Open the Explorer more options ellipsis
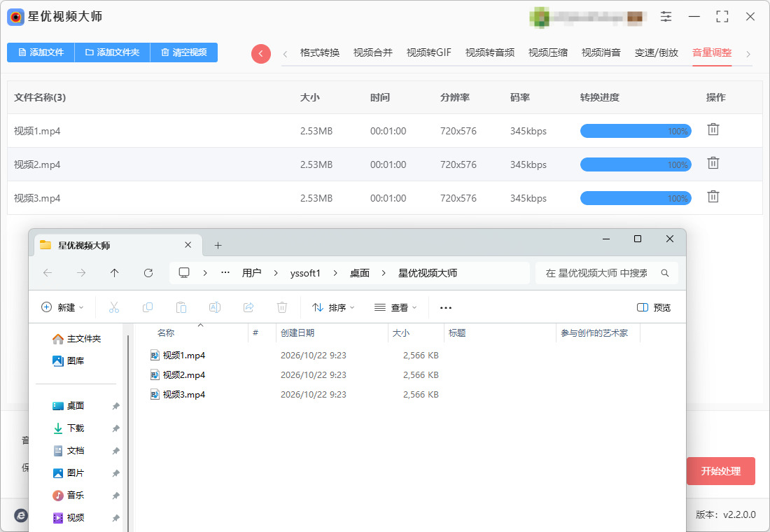770x532 pixels. click(x=446, y=308)
